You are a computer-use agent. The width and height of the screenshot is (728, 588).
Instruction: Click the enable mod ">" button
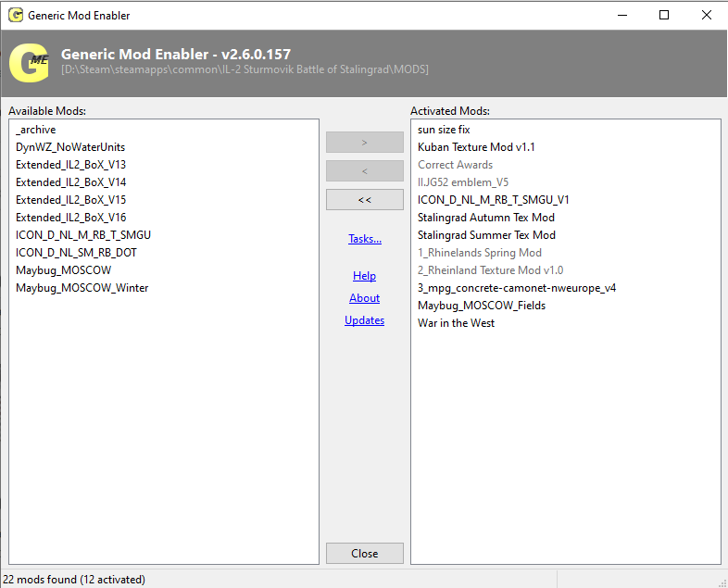[365, 142]
